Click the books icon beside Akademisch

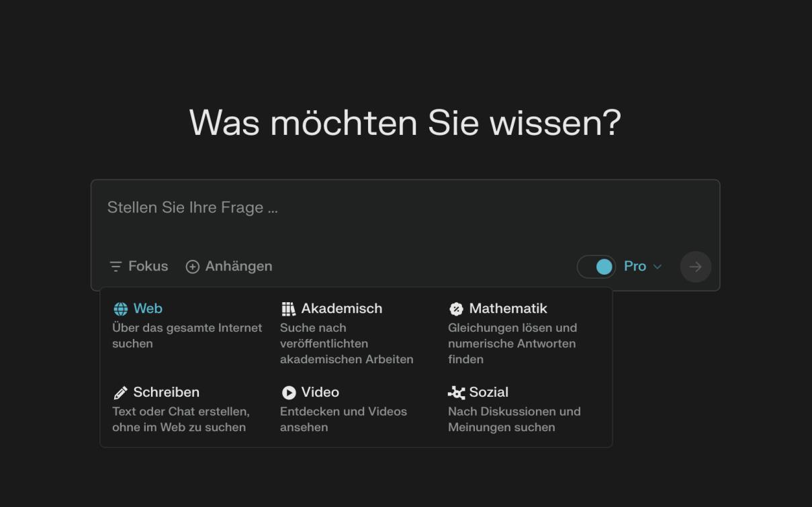(288, 309)
